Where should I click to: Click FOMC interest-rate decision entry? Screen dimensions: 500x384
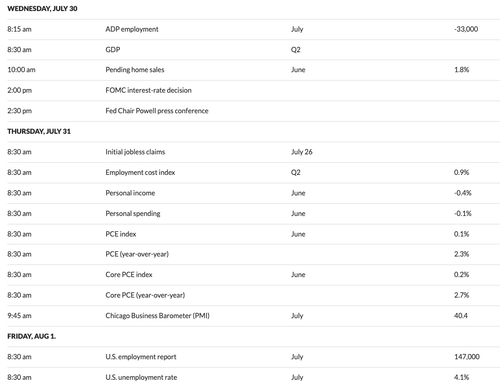tap(148, 90)
